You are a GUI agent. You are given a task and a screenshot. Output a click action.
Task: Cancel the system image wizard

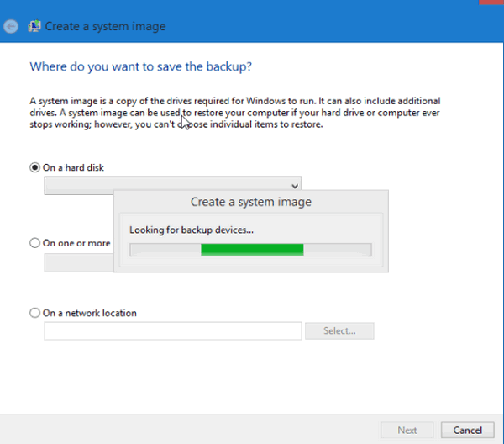coord(467,431)
